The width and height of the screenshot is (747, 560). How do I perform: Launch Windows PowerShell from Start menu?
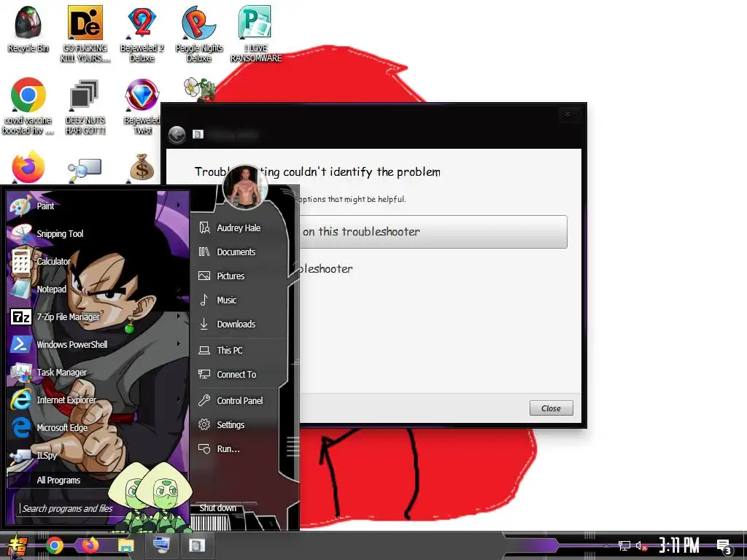tap(98, 344)
